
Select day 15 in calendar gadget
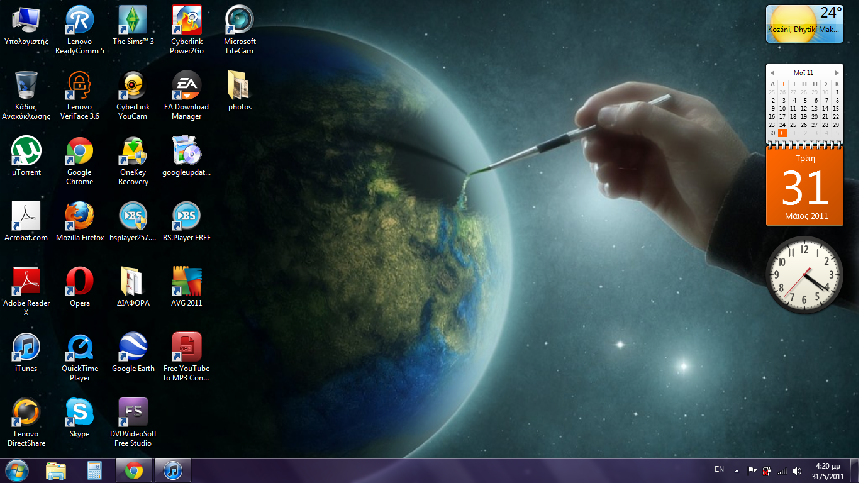pos(836,108)
